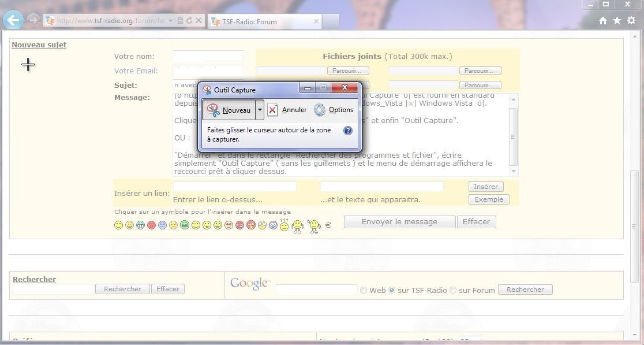Click the 'Fichiers joints' heading text
Screen dimensions: 644x345
(352, 56)
